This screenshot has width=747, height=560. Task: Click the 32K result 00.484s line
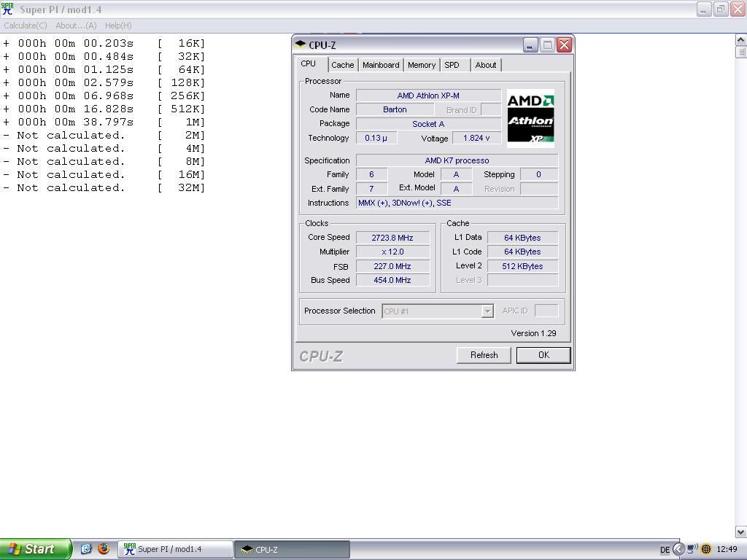coord(104,56)
